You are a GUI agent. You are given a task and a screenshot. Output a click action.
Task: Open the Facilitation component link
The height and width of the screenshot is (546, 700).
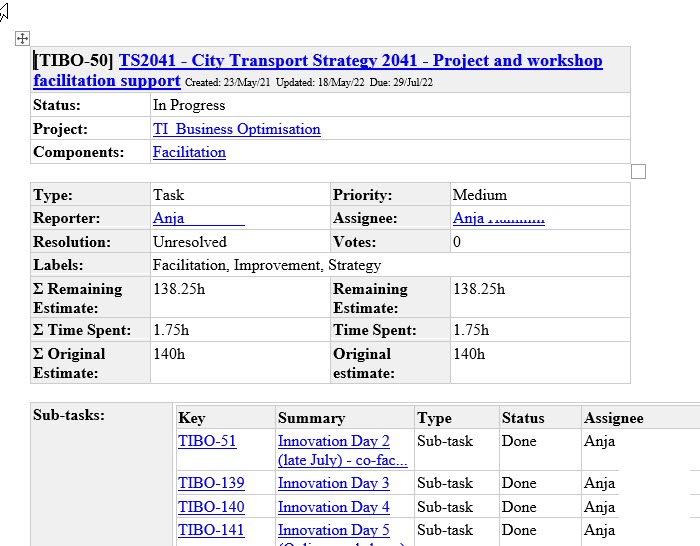coord(189,152)
